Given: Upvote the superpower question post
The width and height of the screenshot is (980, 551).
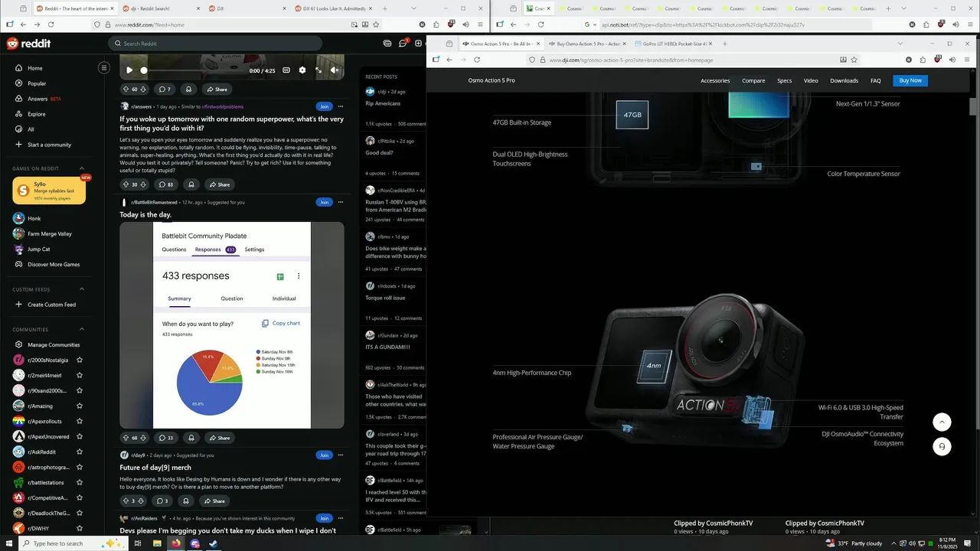Looking at the screenshot, I should (x=126, y=184).
